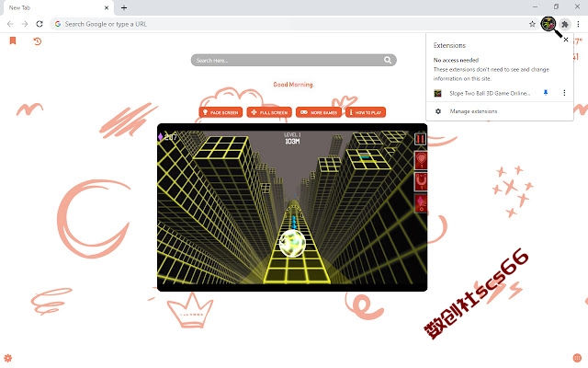Select Slope Two Ball 3D Game Online entry
This screenshot has height=368, width=588.
point(490,93)
